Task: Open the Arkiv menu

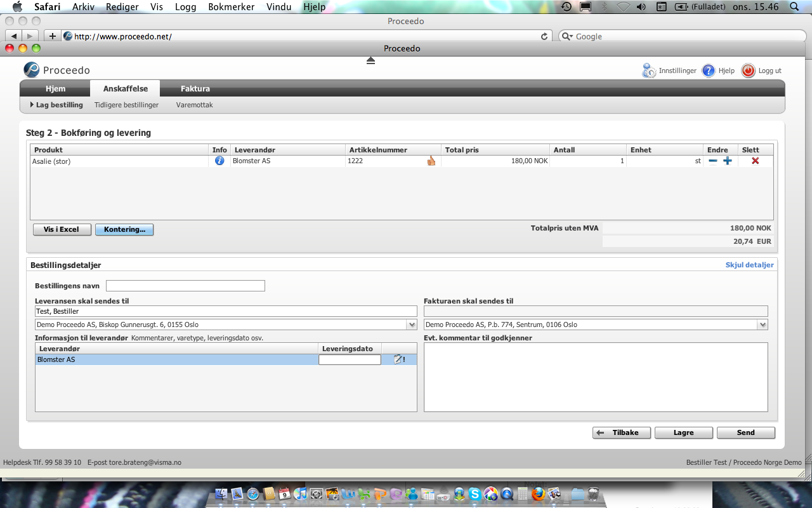Action: click(84, 7)
